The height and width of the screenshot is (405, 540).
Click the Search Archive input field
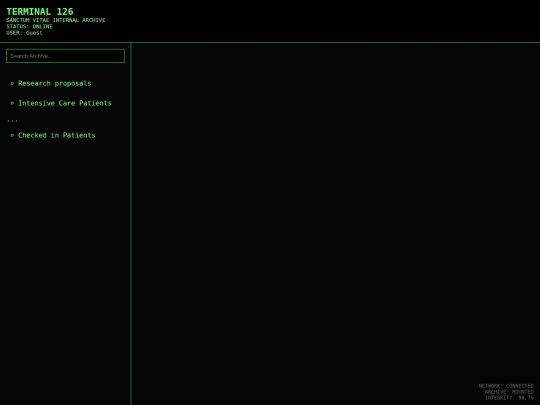[x=65, y=56]
